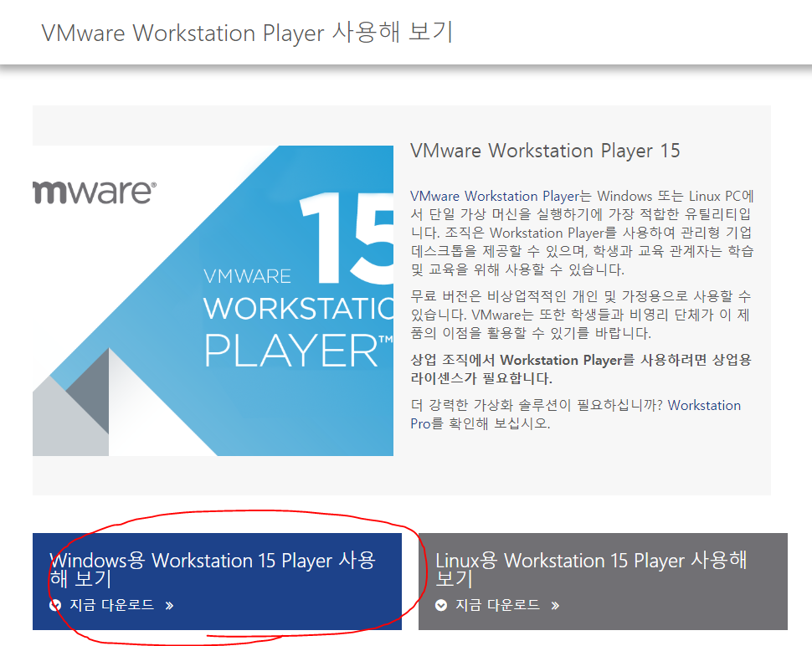Image resolution: width=812 pixels, height=646 pixels.
Task: Click download circle icon in Windows box
Action: [55, 605]
